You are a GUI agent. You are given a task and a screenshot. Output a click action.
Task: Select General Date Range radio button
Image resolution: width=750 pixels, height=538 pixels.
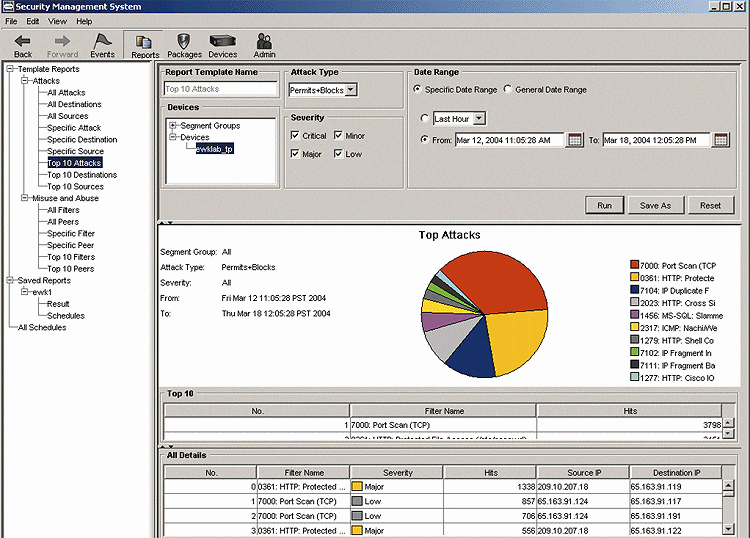coord(508,90)
